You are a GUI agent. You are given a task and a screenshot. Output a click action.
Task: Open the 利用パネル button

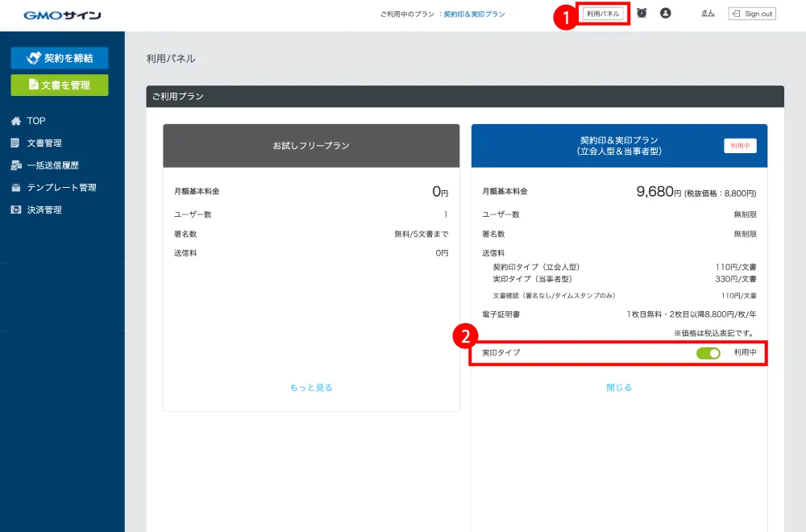pos(604,13)
